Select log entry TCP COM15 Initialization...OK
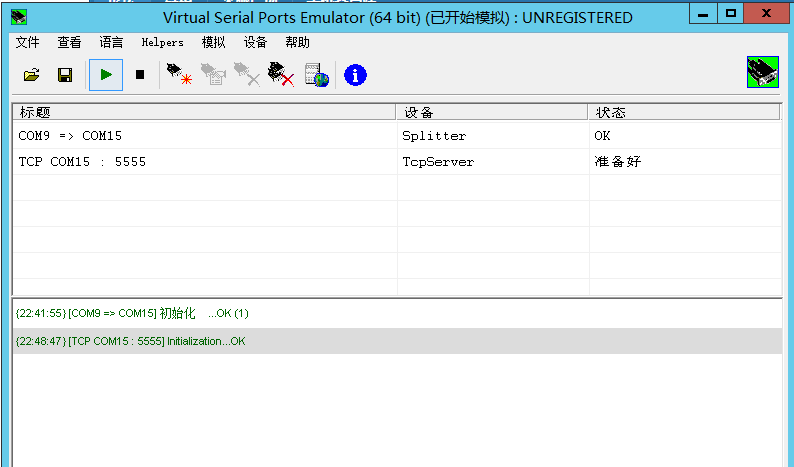Viewport: 794px width, 467px height. tap(397, 341)
